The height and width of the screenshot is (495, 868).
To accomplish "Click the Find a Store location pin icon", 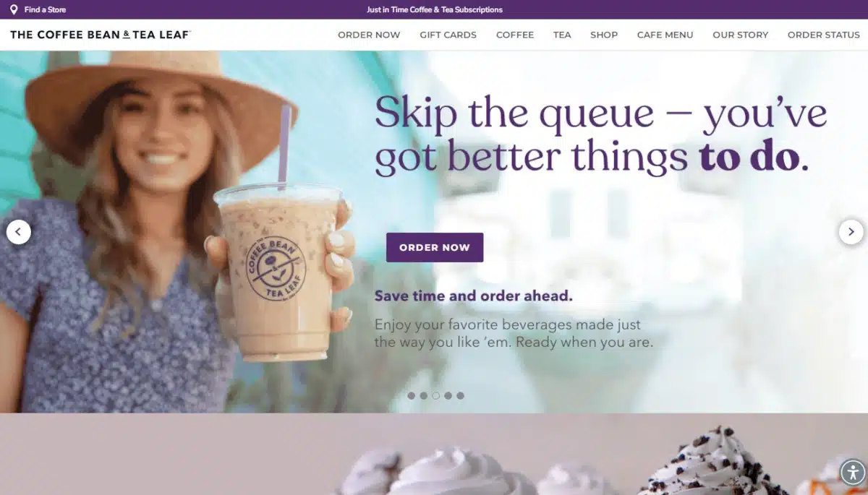I will 14,9.
